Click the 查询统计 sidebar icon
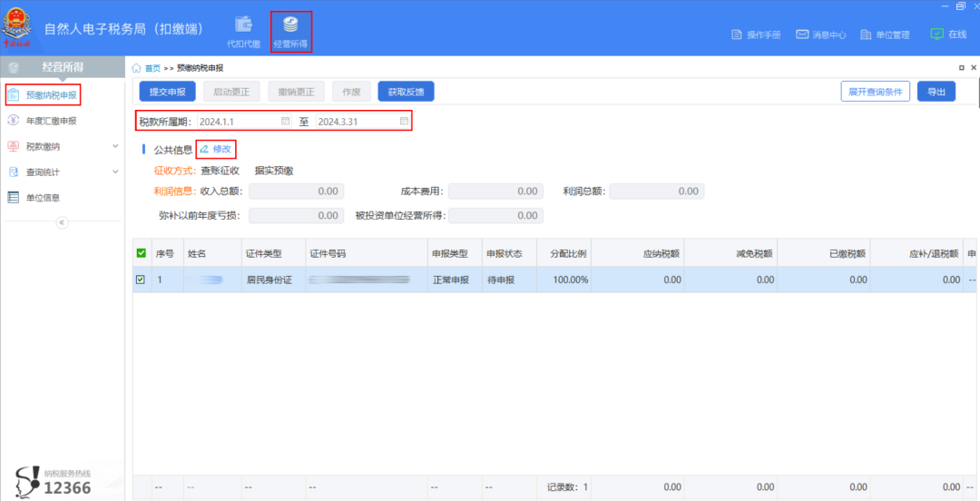 [13, 172]
